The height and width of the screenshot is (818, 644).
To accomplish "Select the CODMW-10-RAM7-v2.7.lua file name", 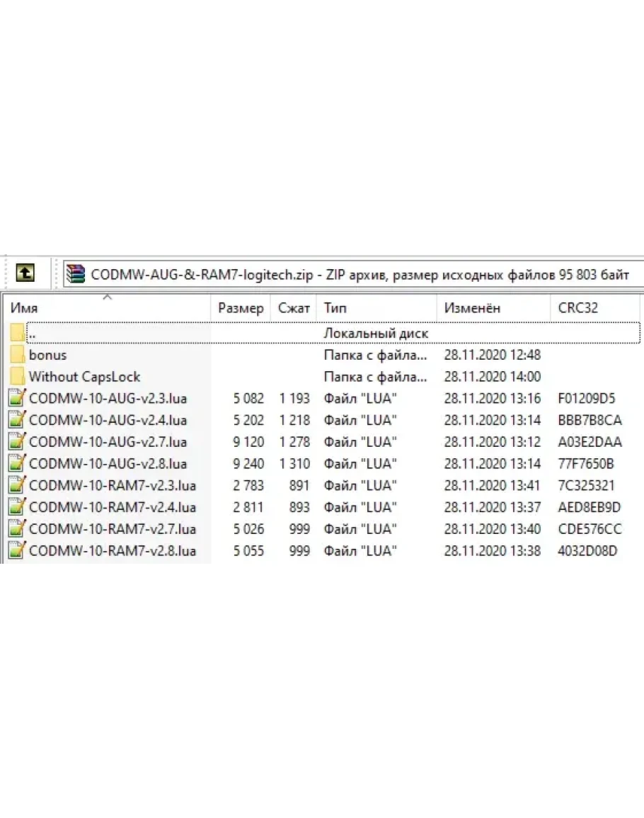I will coord(112,529).
